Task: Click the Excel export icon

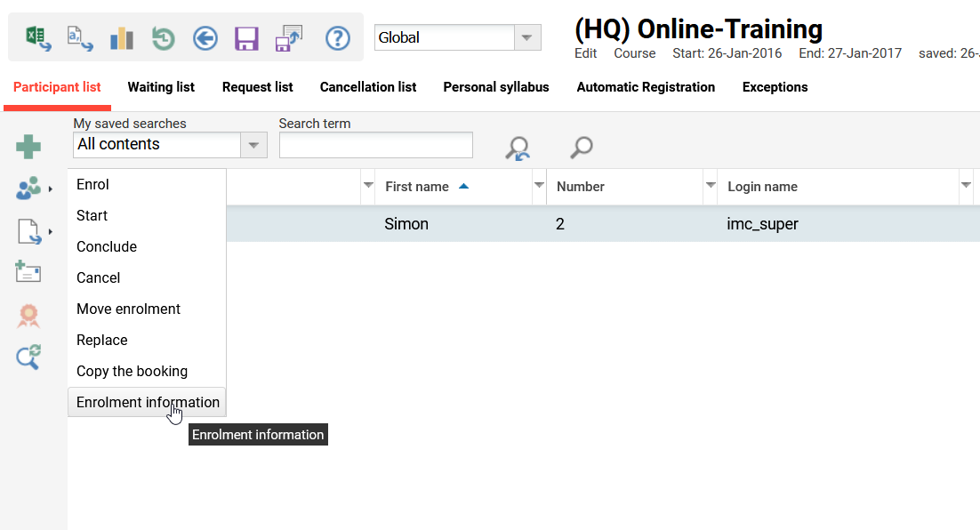Action: (x=37, y=38)
